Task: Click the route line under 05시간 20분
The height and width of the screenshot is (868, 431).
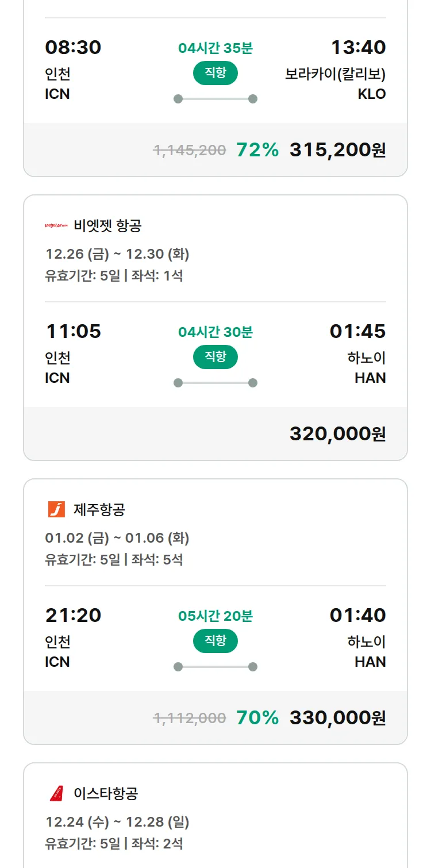Action: point(215,667)
